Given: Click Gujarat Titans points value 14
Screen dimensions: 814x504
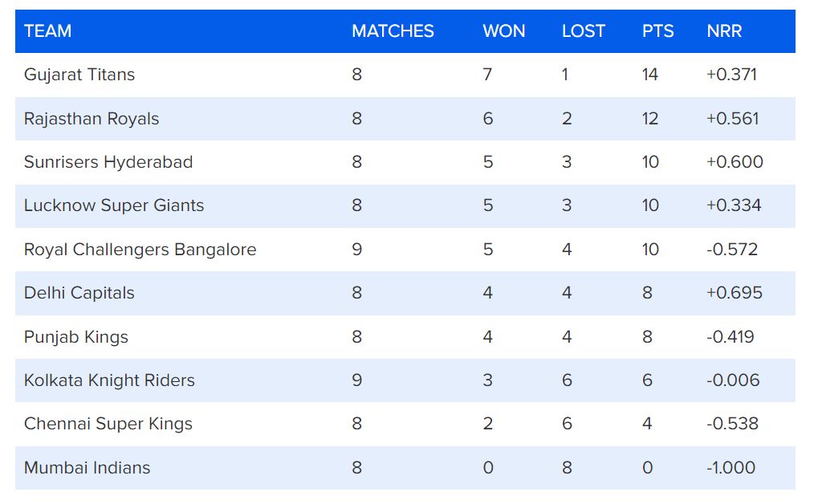Looking at the screenshot, I should click(649, 75).
